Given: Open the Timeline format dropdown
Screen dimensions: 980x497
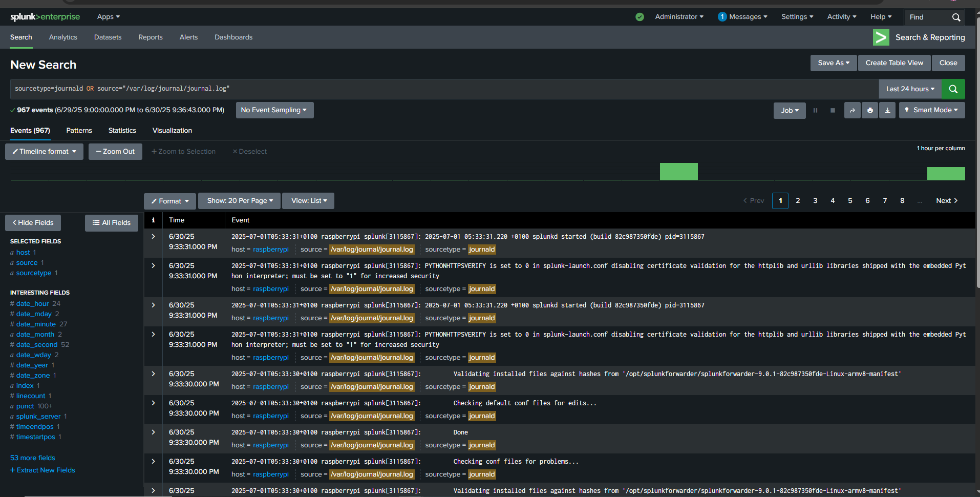Looking at the screenshot, I should point(44,152).
